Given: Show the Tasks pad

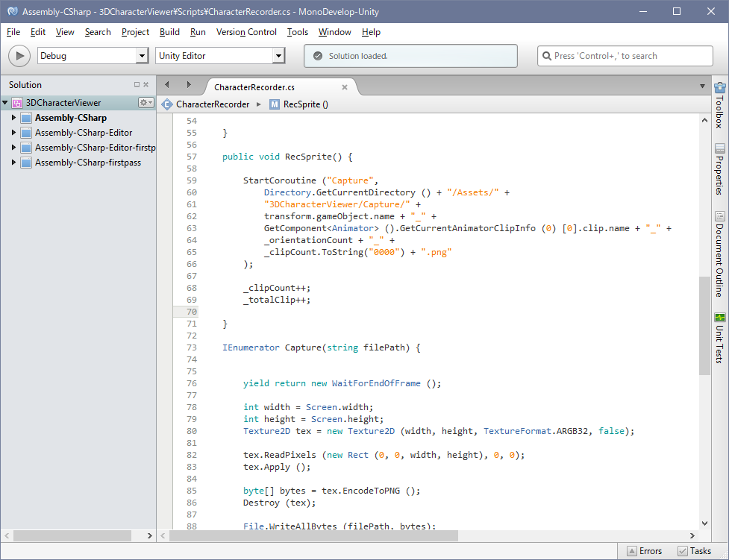Looking at the screenshot, I should [694, 551].
